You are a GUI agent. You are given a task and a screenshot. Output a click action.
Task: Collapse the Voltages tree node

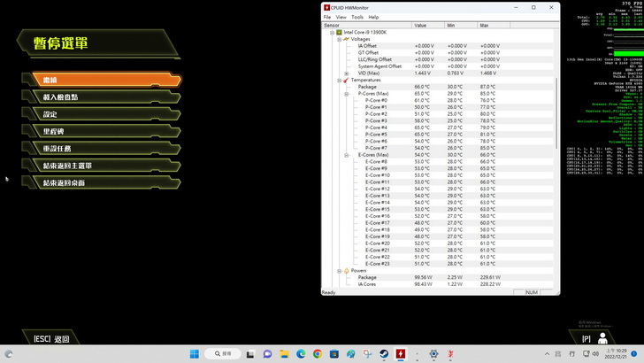coord(338,39)
